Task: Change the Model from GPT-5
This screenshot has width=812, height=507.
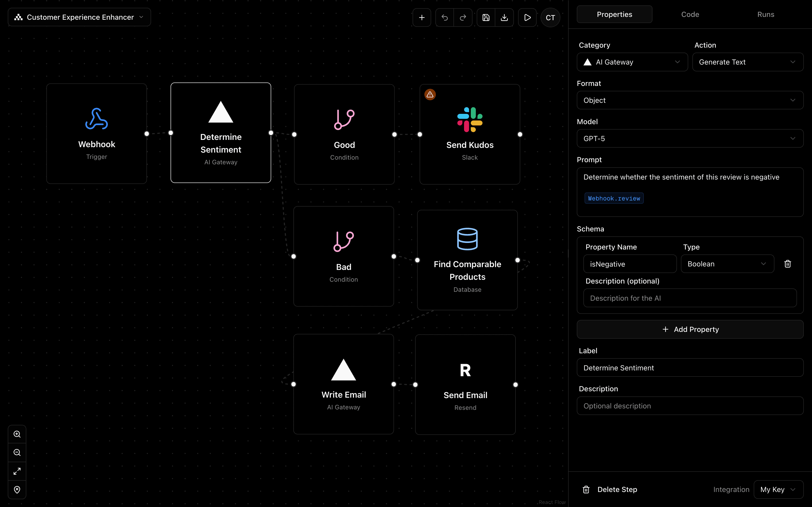Action: tap(690, 138)
